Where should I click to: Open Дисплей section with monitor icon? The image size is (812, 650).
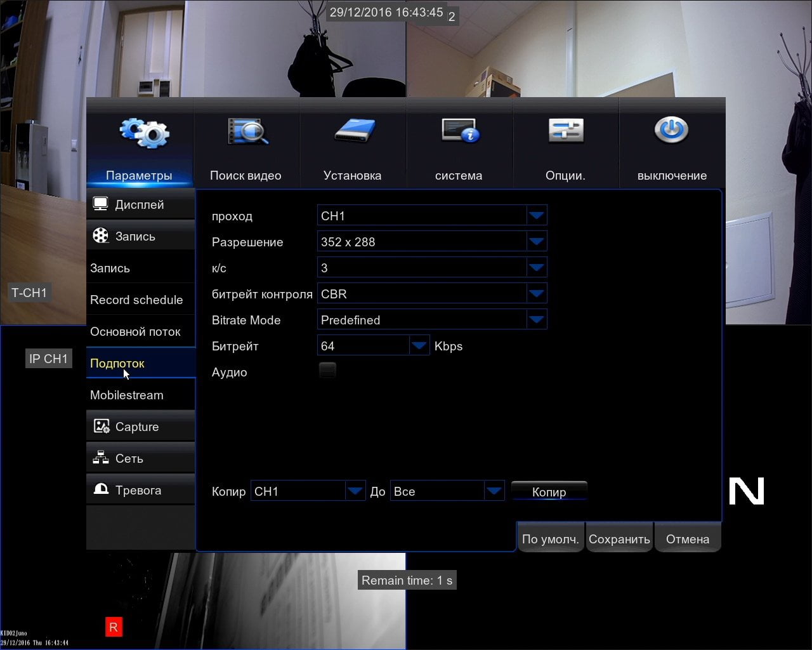(140, 204)
